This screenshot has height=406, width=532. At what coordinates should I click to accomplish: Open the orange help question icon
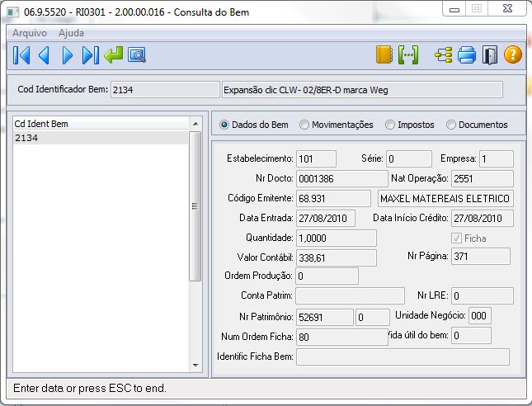[x=513, y=54]
